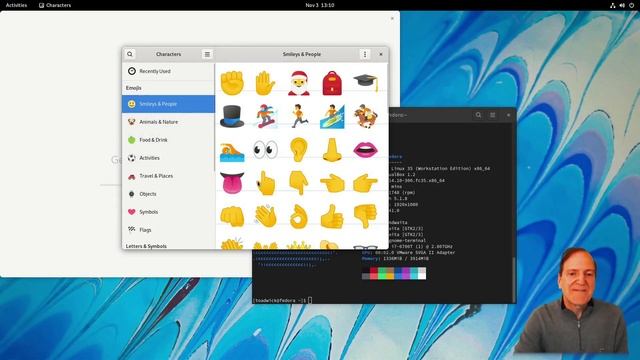Open the Food & Drink category
Viewport: 640px width, 360px height.
[168, 140]
